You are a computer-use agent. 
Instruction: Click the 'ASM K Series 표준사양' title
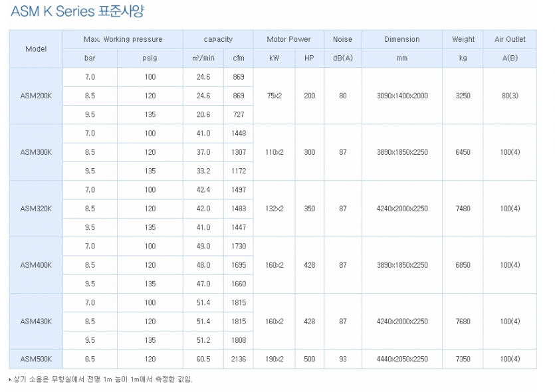point(77,11)
